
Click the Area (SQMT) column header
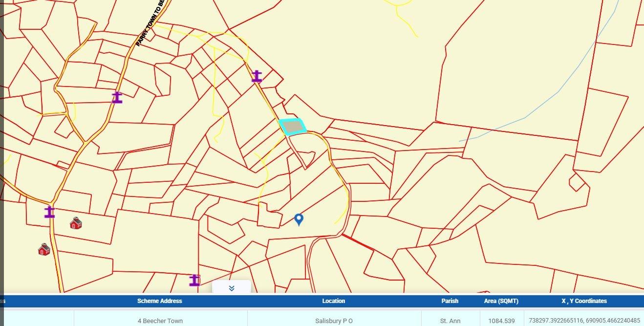point(501,301)
